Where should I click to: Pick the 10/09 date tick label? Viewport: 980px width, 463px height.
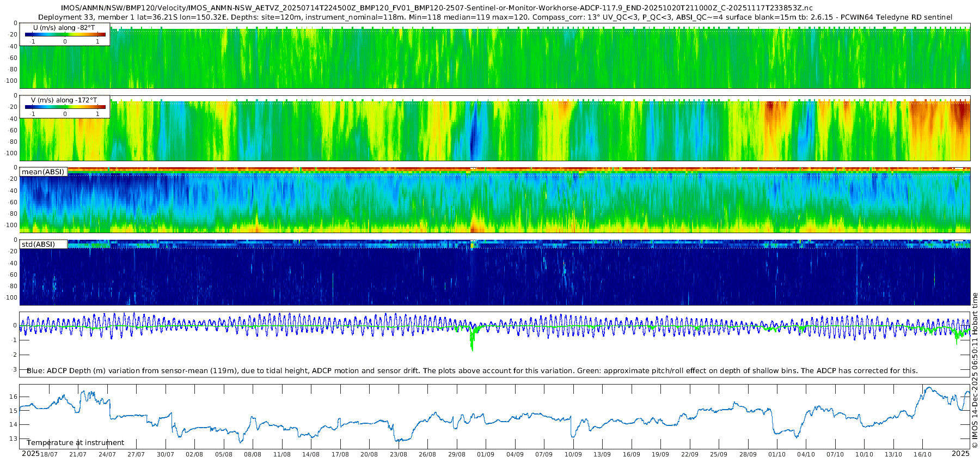[573, 454]
